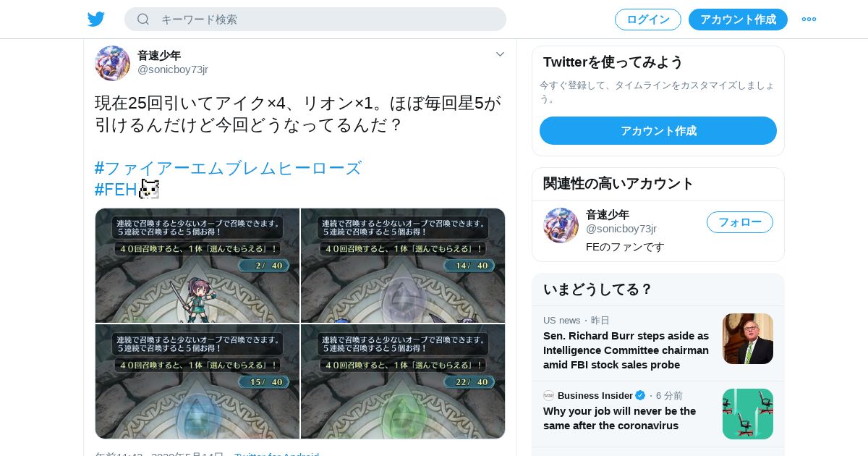Image resolution: width=868 pixels, height=456 pixels.
Task: Open the suggested account 音速少年 avatar
Action: click(561, 225)
